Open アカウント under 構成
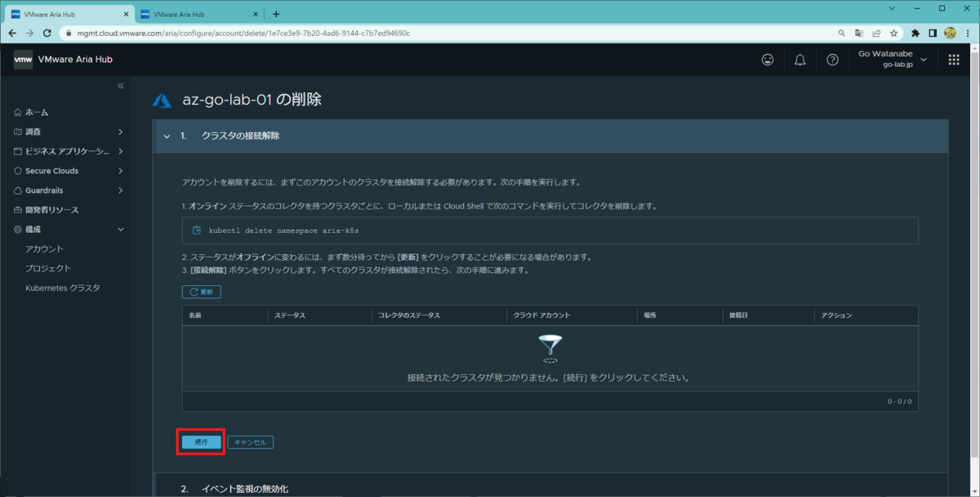 [44, 248]
